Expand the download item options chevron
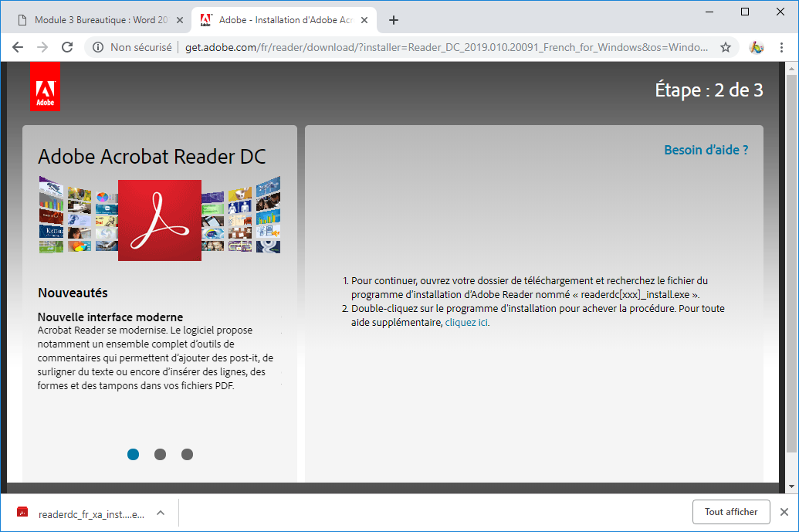Viewport: 799px width, 532px height. click(x=161, y=513)
